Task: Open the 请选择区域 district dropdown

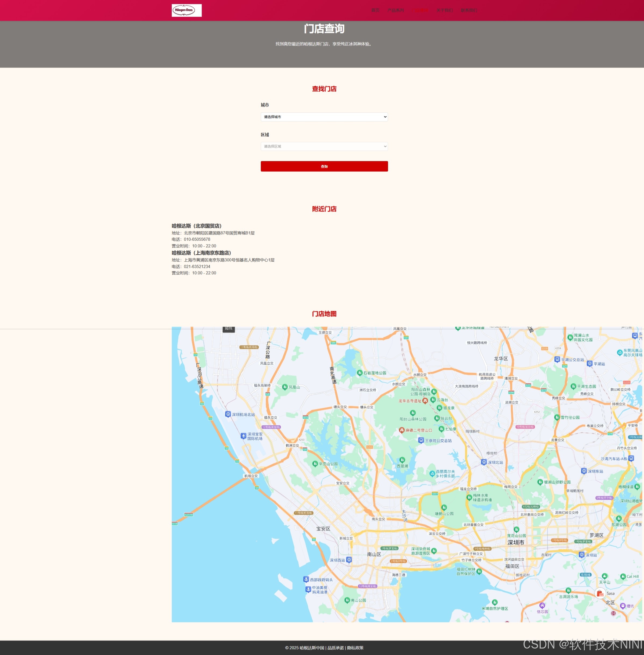Action: (x=324, y=147)
